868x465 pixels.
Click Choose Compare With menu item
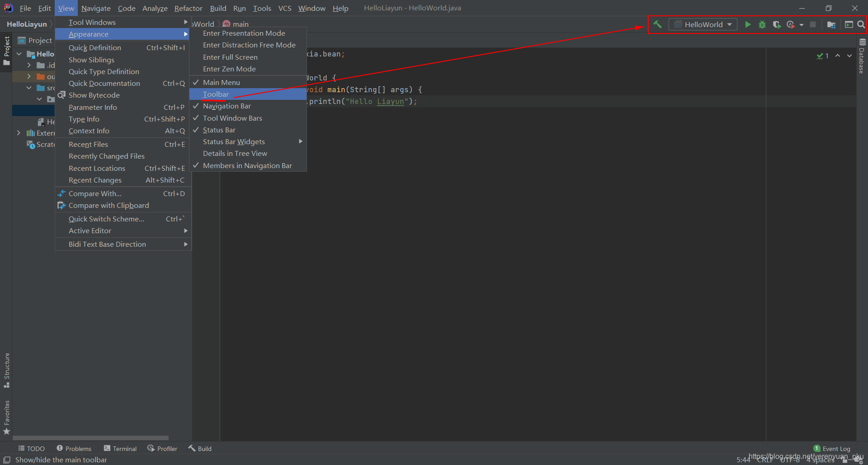click(123, 193)
